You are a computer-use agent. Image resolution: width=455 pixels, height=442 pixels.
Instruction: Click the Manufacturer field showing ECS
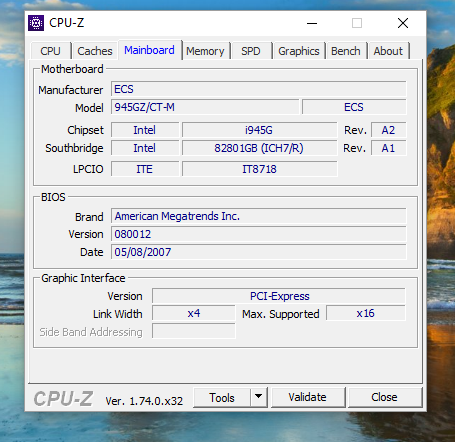(x=259, y=89)
